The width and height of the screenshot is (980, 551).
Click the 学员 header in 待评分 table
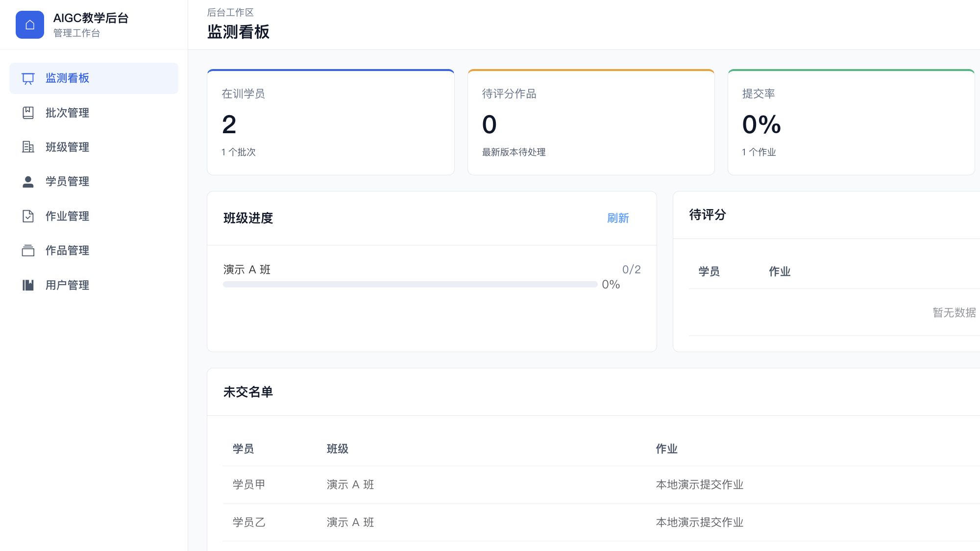tap(709, 271)
